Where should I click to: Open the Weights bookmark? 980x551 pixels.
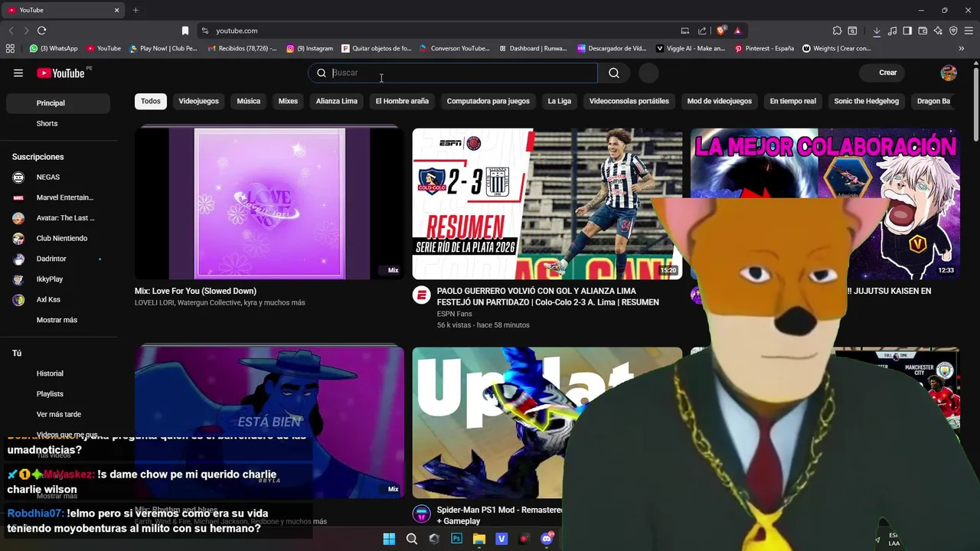836,48
